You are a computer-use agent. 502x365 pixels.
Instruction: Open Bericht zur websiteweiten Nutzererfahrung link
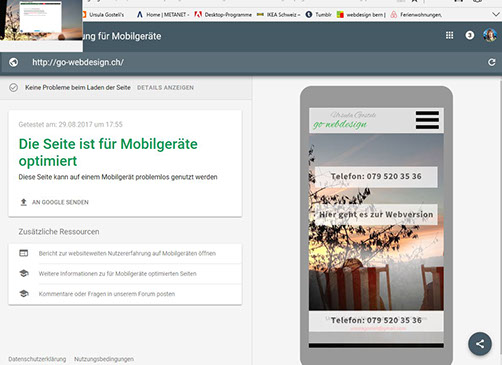(x=127, y=253)
